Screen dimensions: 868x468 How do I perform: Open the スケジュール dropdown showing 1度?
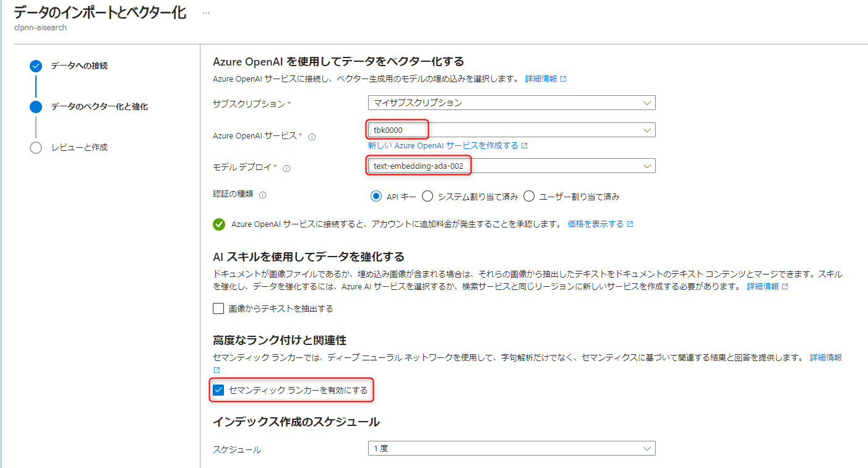pyautogui.click(x=512, y=448)
